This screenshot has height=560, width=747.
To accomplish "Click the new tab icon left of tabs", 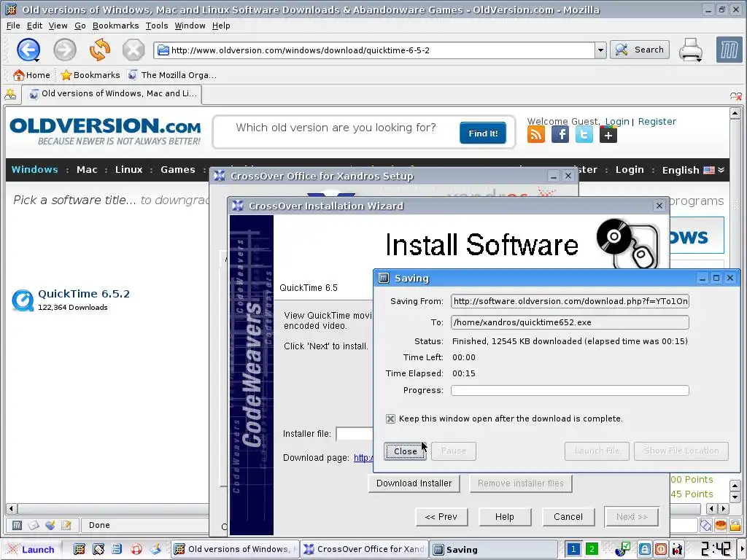I will point(10,94).
